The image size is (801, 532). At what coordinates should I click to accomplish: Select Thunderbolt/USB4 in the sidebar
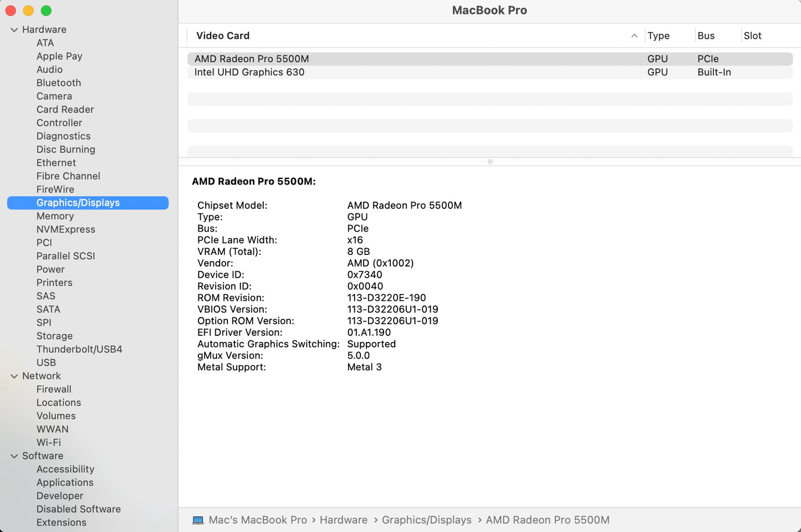[79, 349]
